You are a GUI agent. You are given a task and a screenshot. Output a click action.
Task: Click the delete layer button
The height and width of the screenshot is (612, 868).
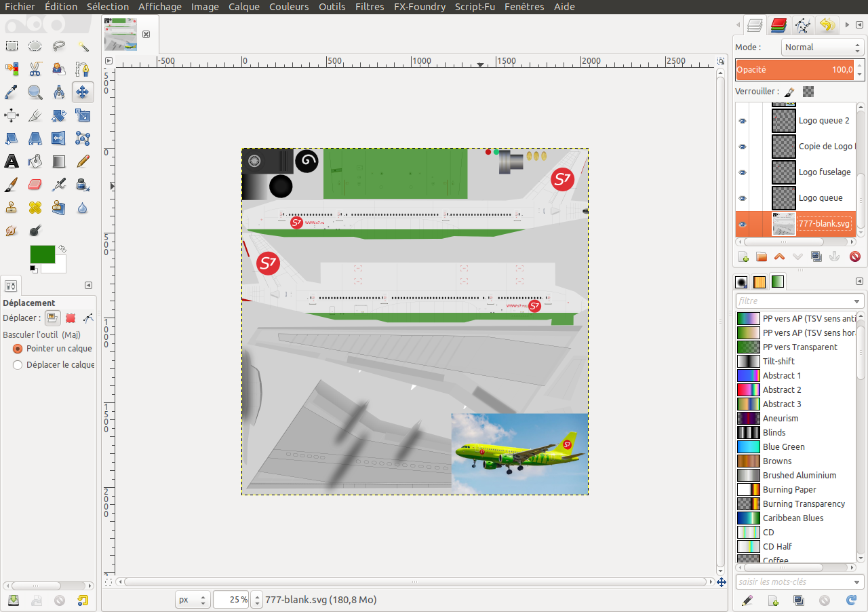tap(854, 256)
